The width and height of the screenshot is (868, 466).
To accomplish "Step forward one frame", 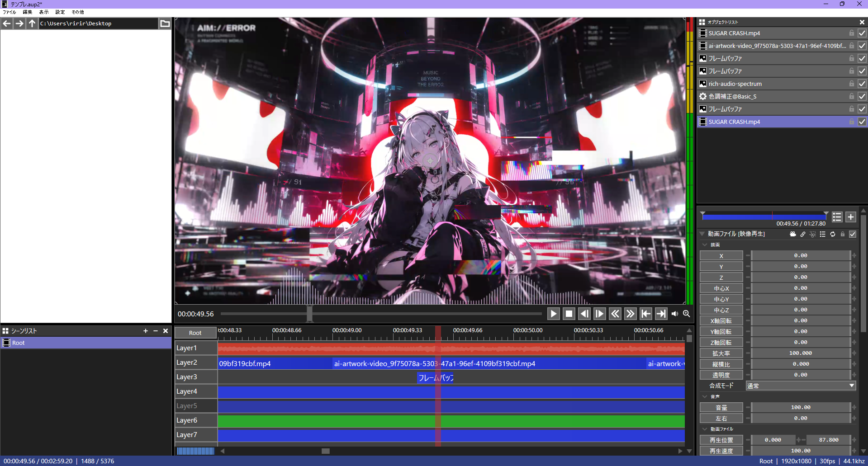I will 600,314.
